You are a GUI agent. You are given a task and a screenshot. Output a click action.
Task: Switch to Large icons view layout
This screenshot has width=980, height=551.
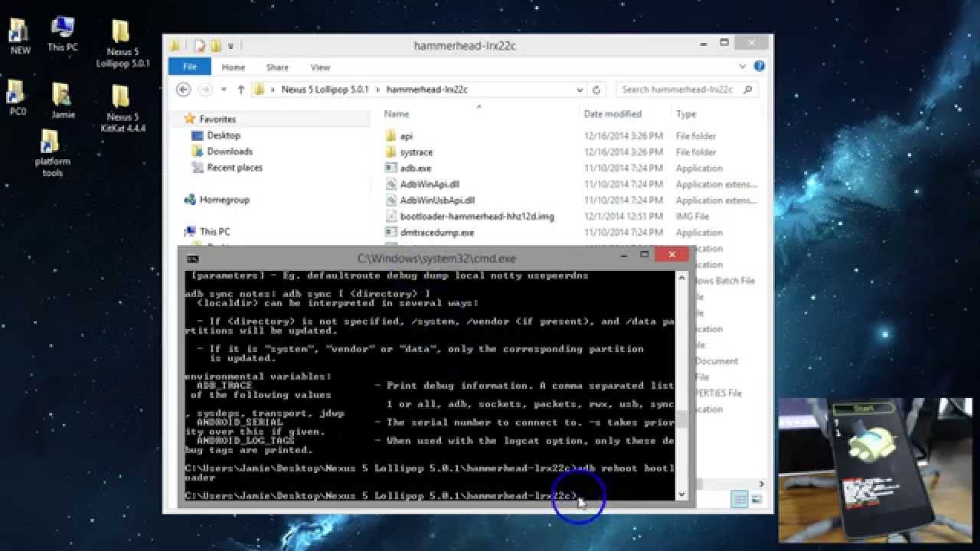coord(756,500)
